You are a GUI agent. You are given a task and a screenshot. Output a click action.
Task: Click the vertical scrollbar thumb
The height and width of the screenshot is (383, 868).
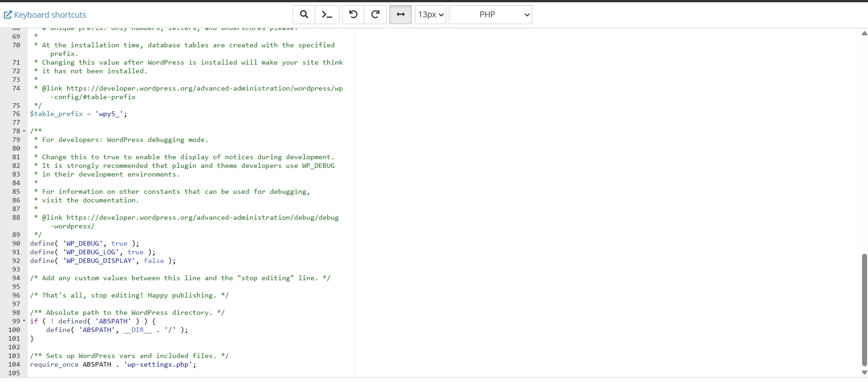pyautogui.click(x=864, y=310)
